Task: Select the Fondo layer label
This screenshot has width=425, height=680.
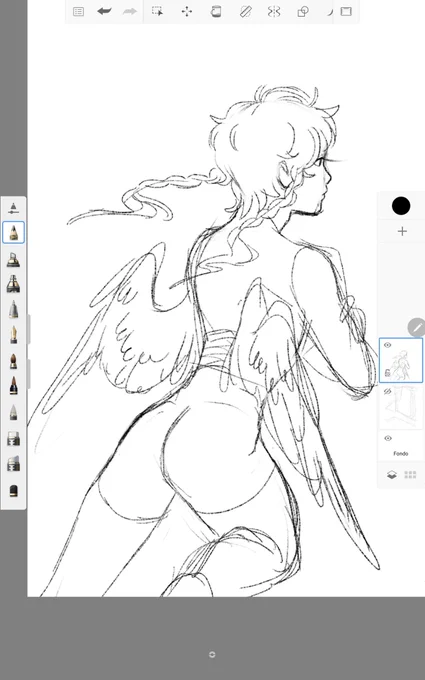Action: [401, 454]
